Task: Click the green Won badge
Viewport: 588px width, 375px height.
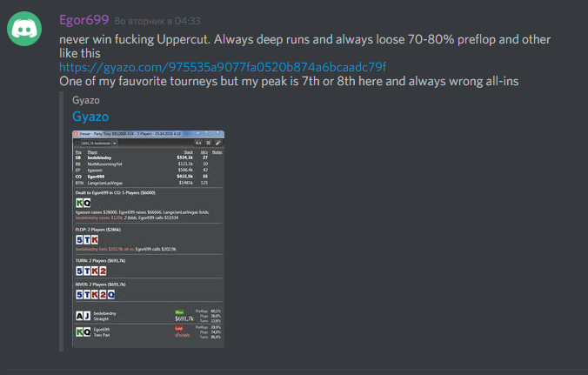Action: [179, 312]
